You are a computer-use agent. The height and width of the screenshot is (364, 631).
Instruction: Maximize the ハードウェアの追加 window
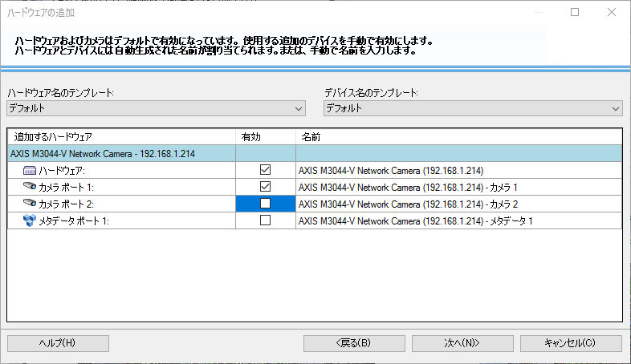point(575,13)
